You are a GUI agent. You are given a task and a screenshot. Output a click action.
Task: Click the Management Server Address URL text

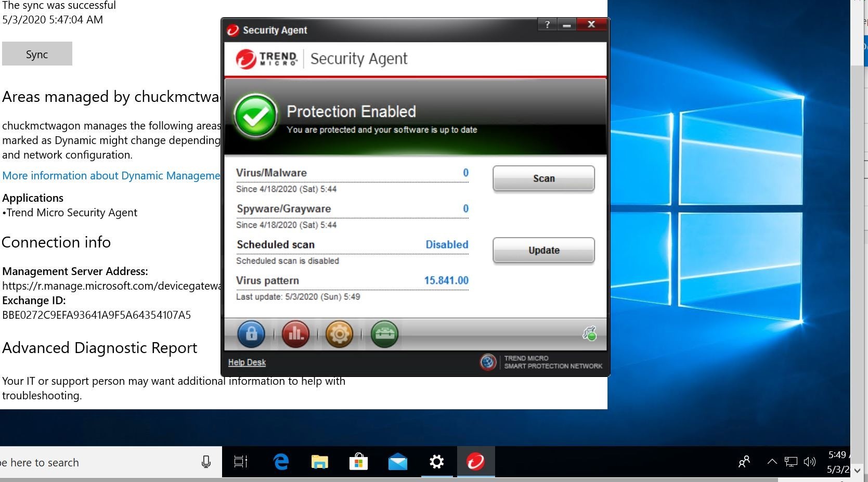coord(111,286)
